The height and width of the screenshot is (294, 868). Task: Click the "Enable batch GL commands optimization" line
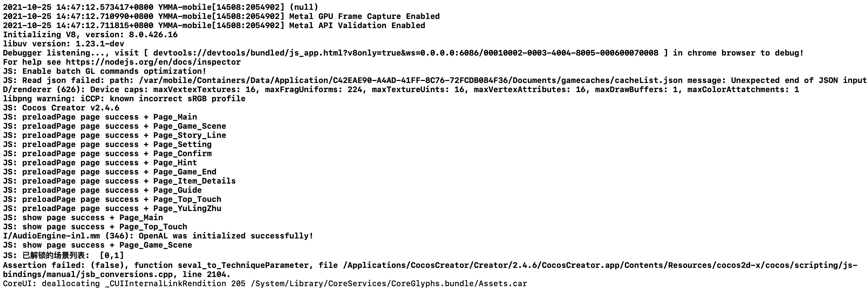coord(104,71)
